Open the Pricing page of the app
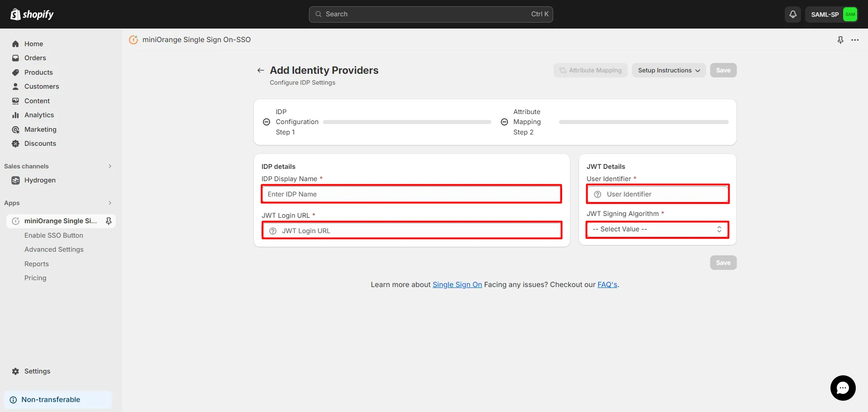The width and height of the screenshot is (868, 412). [35, 278]
